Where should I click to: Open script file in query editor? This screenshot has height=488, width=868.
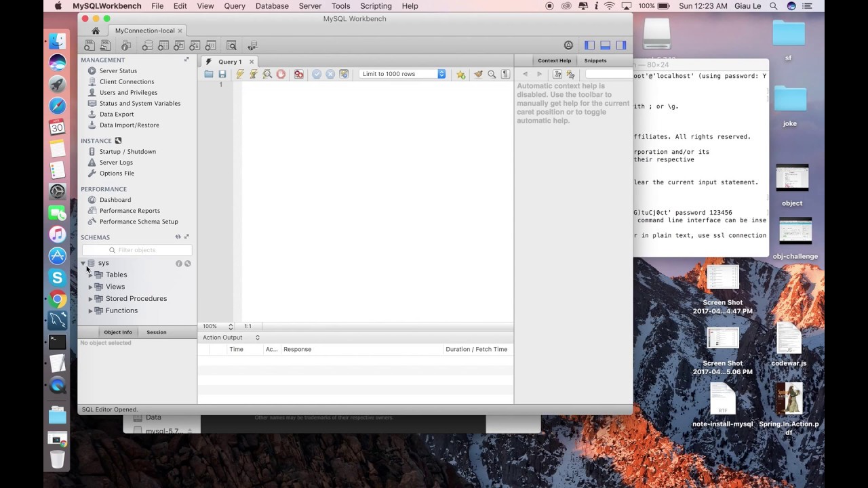click(x=209, y=74)
